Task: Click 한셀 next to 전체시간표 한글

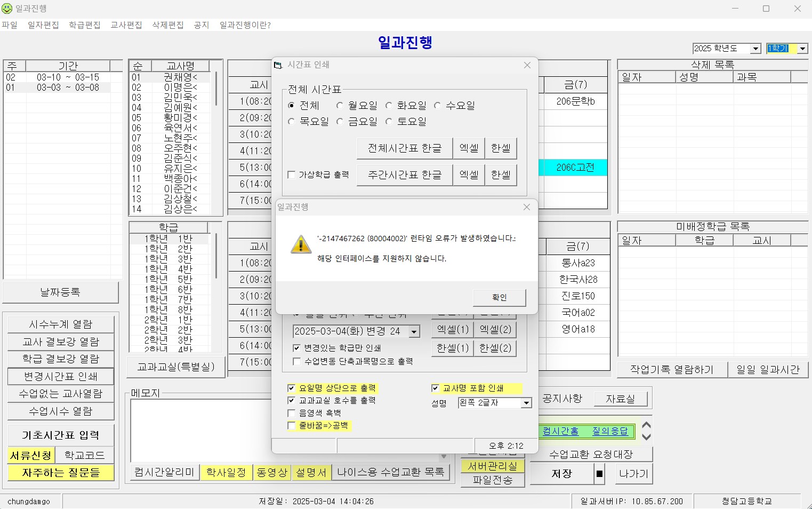Action: 501,148
